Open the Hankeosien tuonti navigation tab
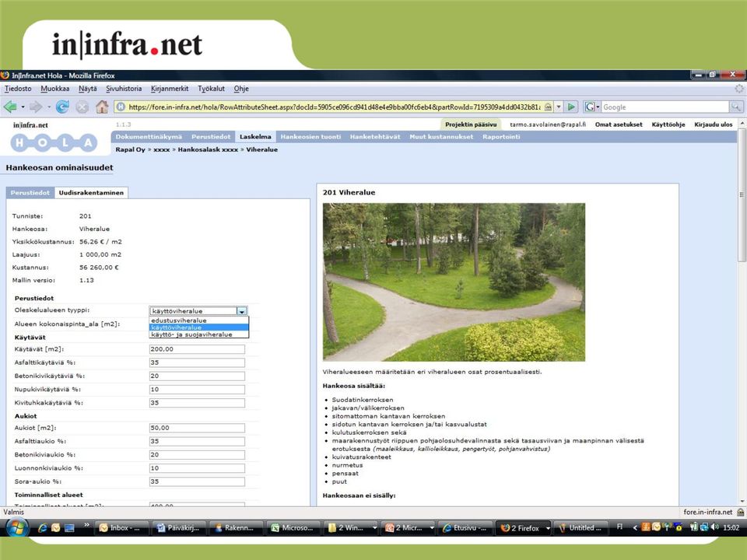The width and height of the screenshot is (747, 560). click(310, 137)
